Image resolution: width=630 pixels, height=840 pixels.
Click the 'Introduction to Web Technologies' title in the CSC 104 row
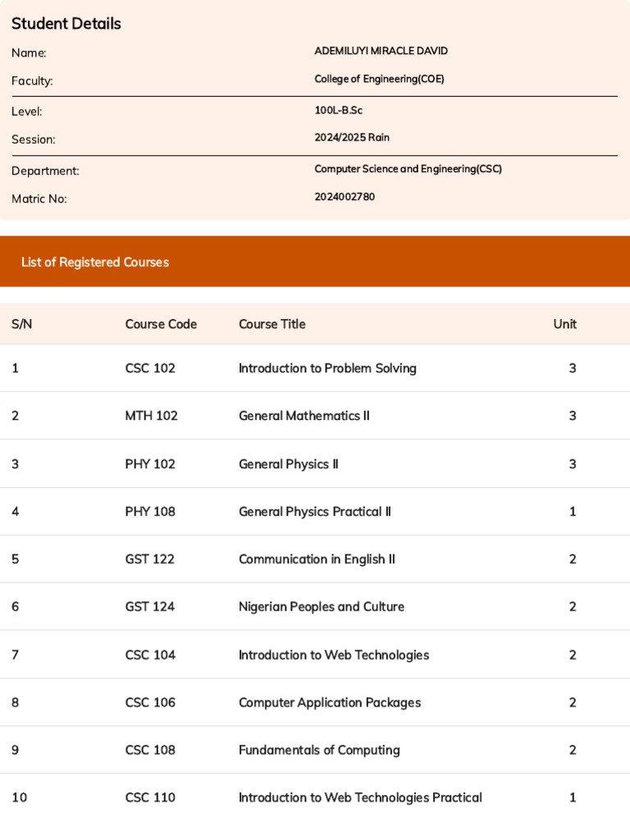334,655
